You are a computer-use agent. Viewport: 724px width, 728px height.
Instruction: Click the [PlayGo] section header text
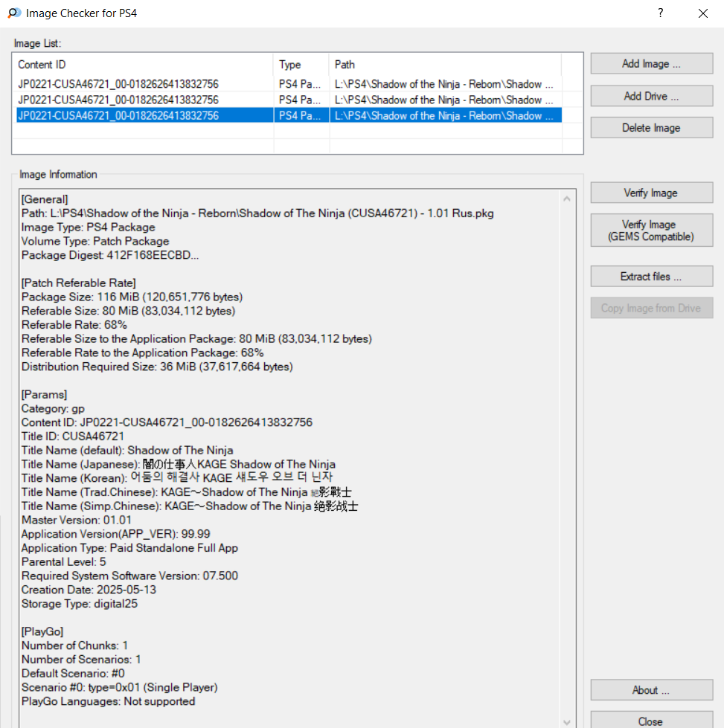[x=42, y=631]
